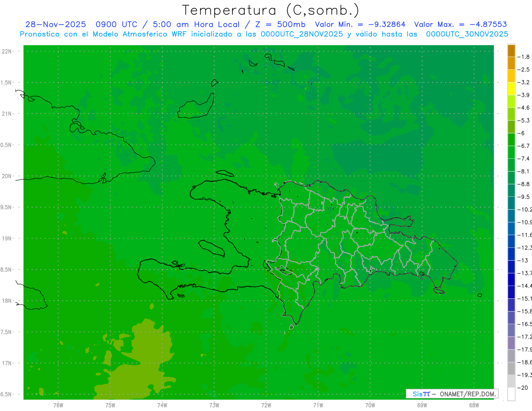
Task: Click the '21N' latitude label
Action: (7, 114)
